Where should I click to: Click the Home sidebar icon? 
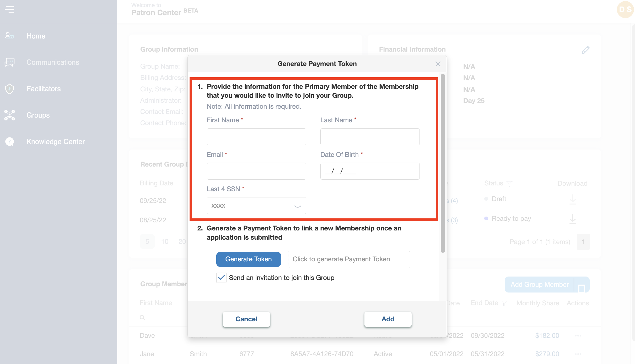pos(9,36)
